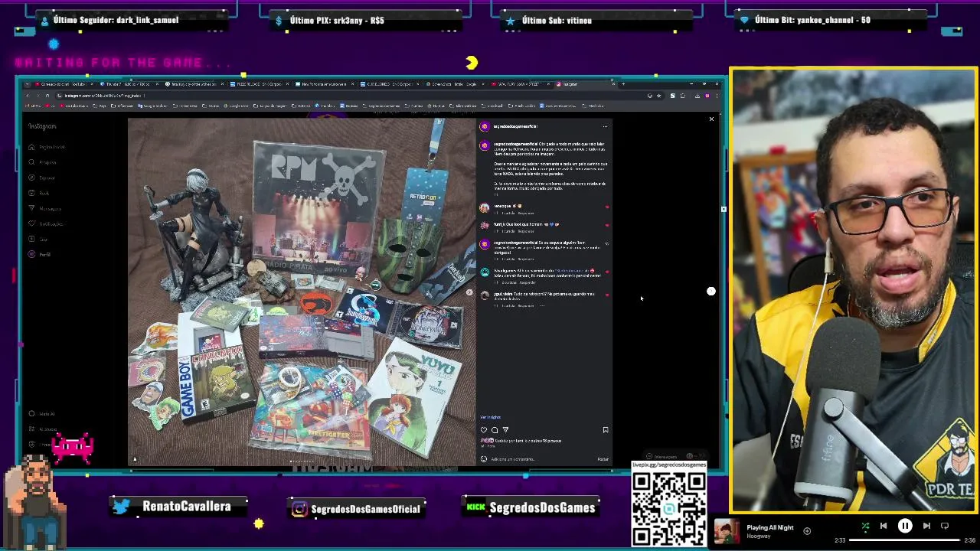980x551 pixels.
Task: Open Instagram Página inicial from sidebar
Action: (x=47, y=147)
